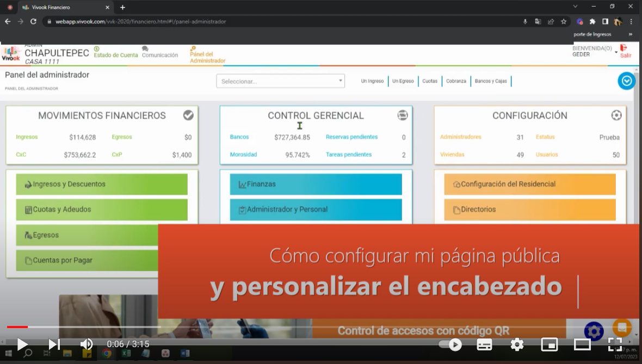Click the Un Egreso shortcut link

point(403,81)
